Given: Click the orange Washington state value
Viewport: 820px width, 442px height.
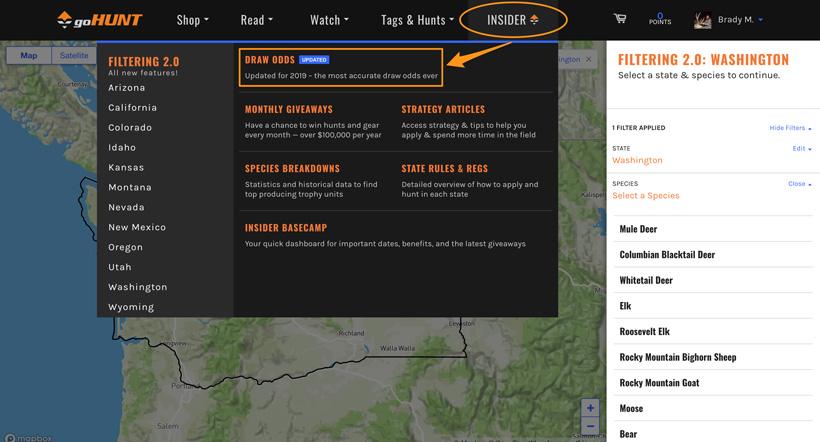Looking at the screenshot, I should (637, 160).
